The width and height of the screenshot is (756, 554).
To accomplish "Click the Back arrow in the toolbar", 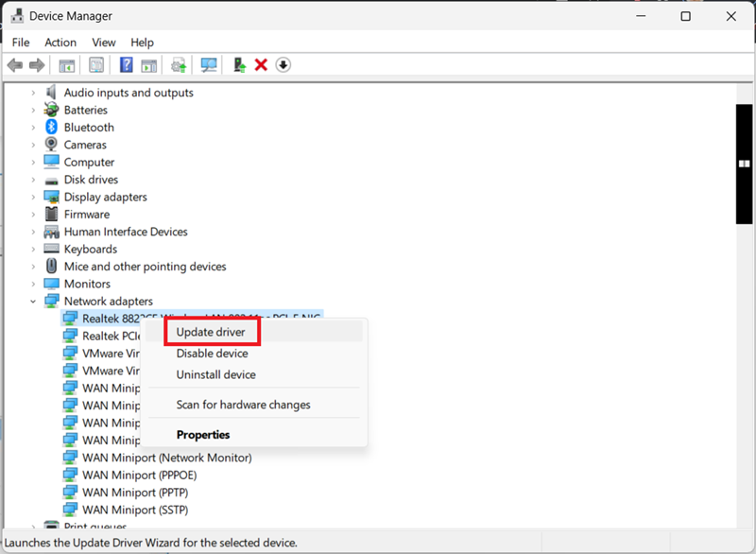I will (15, 65).
